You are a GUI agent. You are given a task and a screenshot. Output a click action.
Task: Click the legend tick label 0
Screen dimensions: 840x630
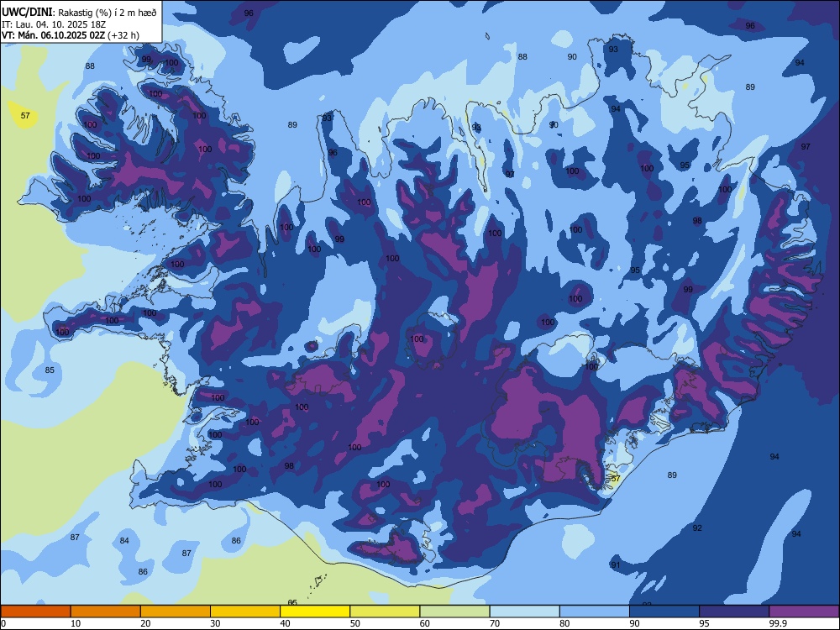coord(3,623)
